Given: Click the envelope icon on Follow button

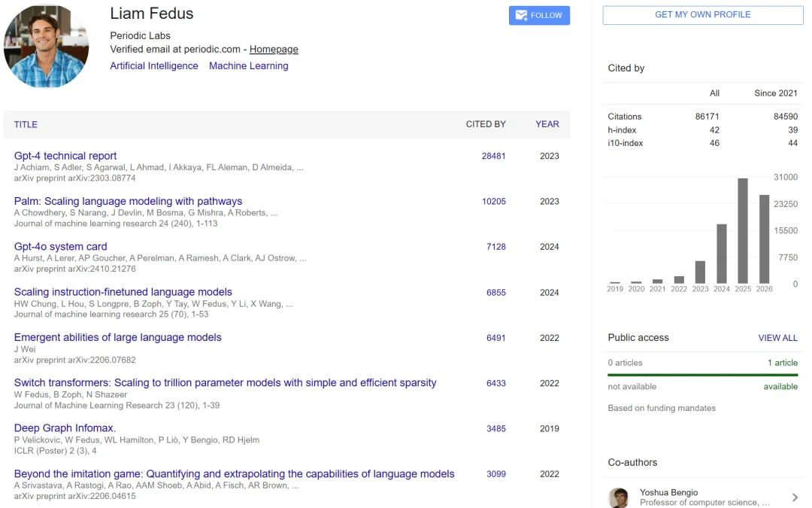Looking at the screenshot, I should [522, 15].
